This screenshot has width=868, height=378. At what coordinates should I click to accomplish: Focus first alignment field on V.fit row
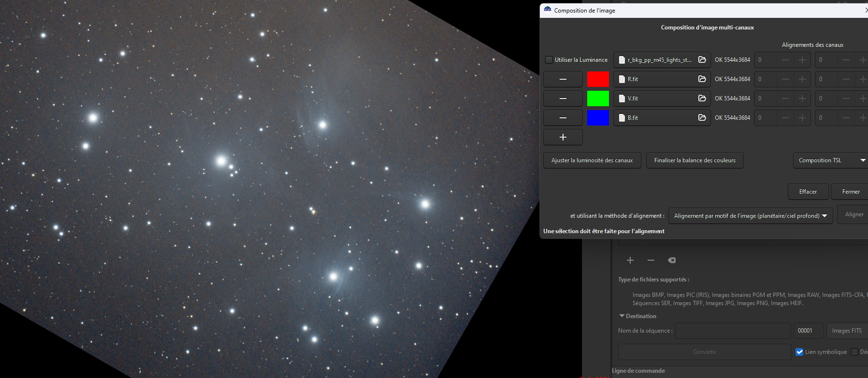(766, 98)
